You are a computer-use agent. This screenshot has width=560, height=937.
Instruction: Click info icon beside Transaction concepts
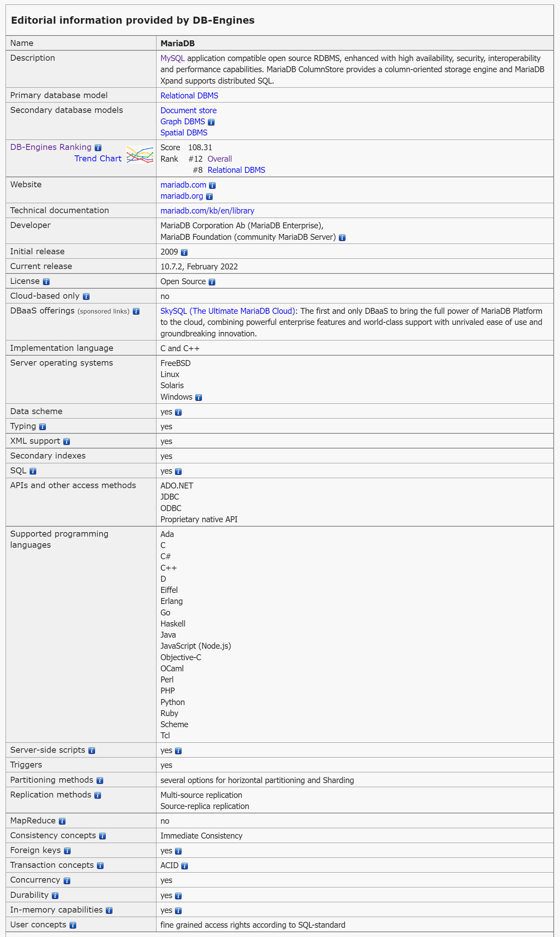tap(100, 865)
